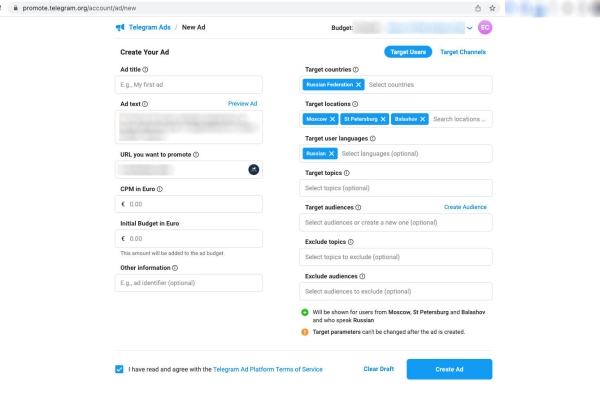
Task: Expand the Budget dropdown chevron
Action: pos(470,28)
